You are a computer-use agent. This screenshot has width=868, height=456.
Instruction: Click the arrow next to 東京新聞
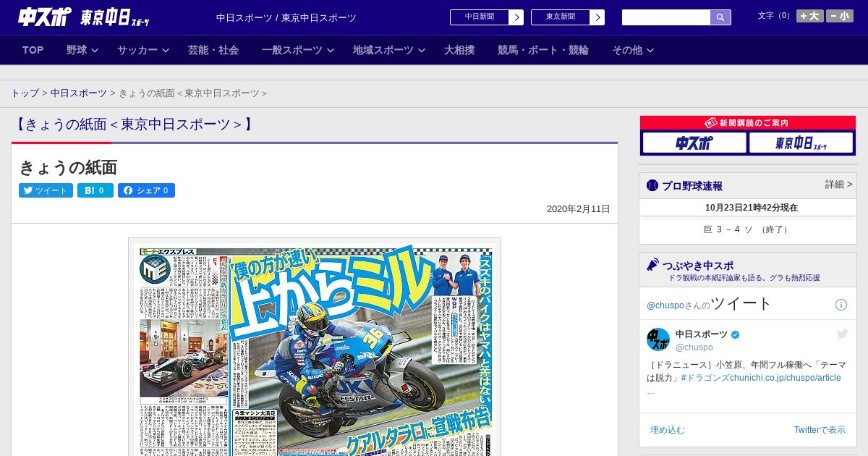click(597, 17)
